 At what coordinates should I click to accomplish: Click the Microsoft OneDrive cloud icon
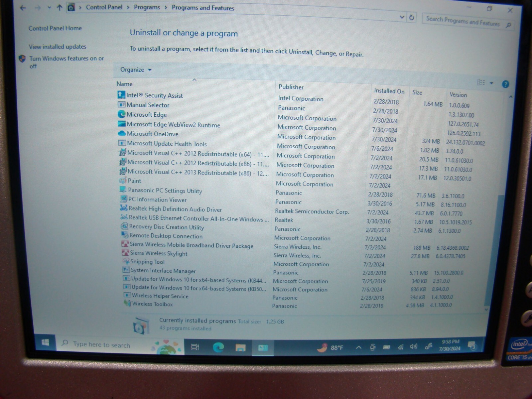coord(122,133)
